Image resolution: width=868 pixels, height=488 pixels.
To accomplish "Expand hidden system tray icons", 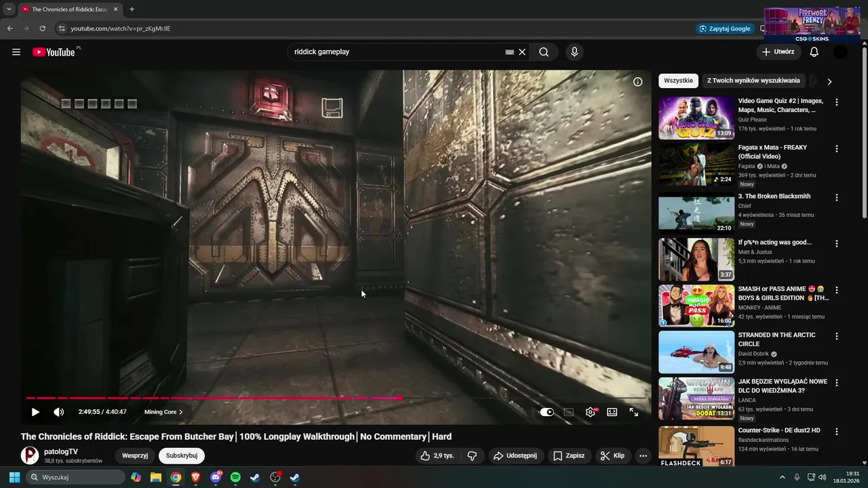I will 782,477.
